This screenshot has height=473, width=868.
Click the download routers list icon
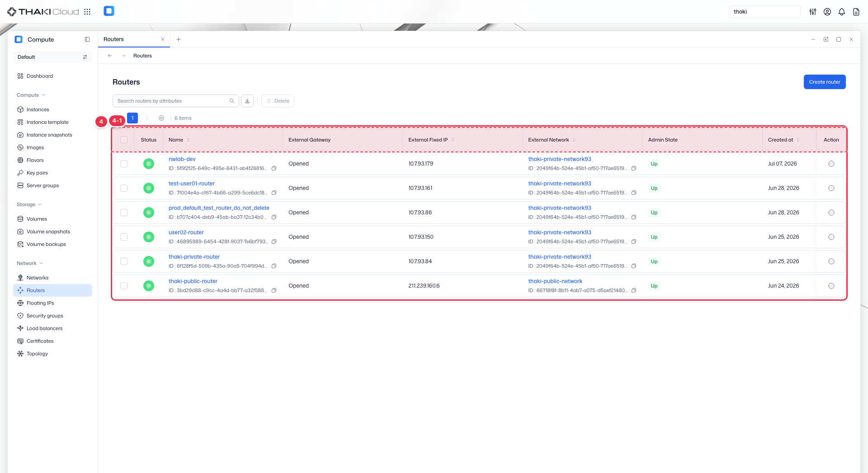pos(247,101)
